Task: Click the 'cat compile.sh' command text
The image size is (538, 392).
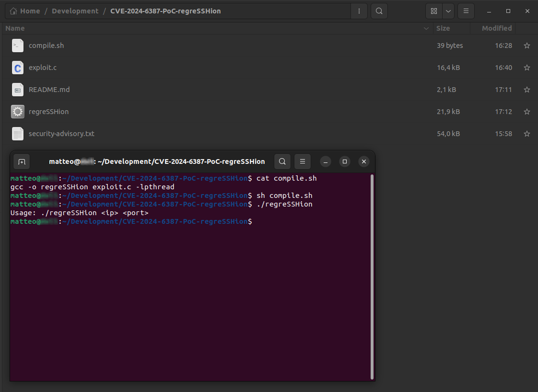Action: [x=286, y=178]
